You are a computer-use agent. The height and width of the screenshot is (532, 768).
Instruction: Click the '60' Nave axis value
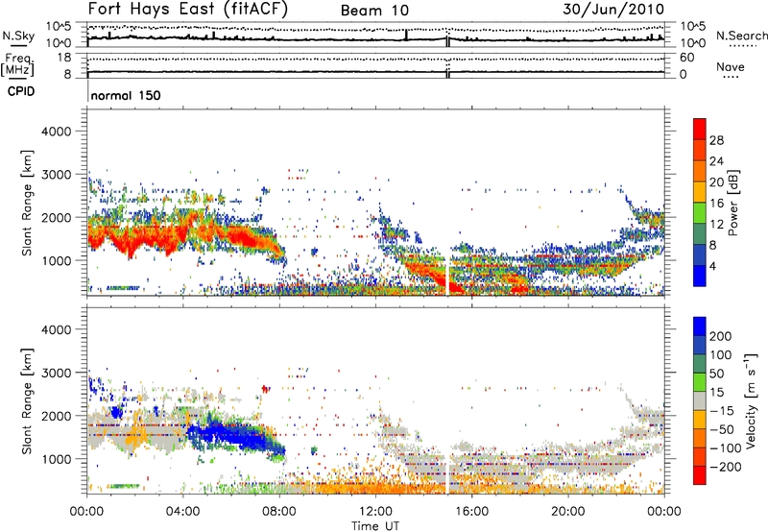(686, 58)
